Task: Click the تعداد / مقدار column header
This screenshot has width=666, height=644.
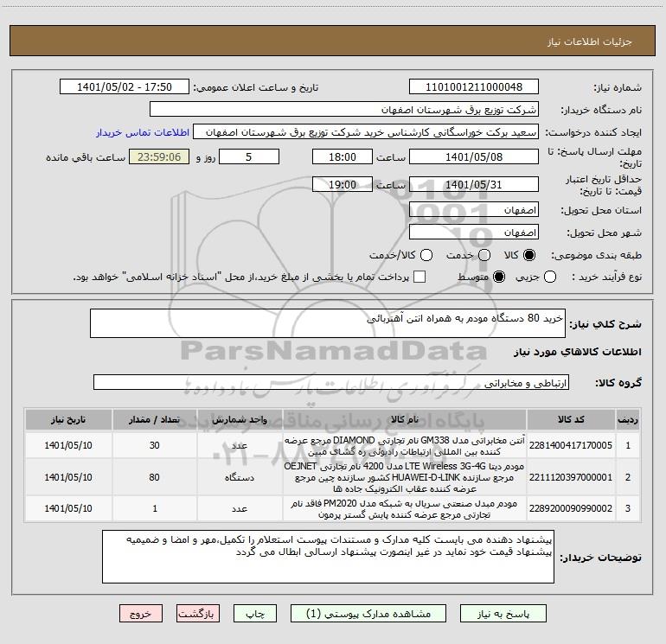Action: 155,419
